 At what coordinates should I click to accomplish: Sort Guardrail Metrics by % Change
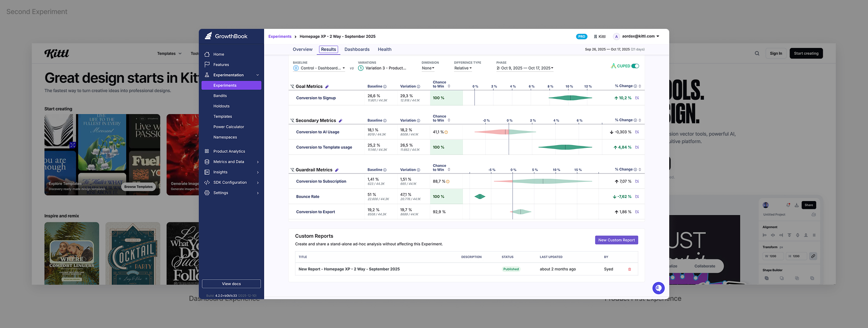point(640,169)
